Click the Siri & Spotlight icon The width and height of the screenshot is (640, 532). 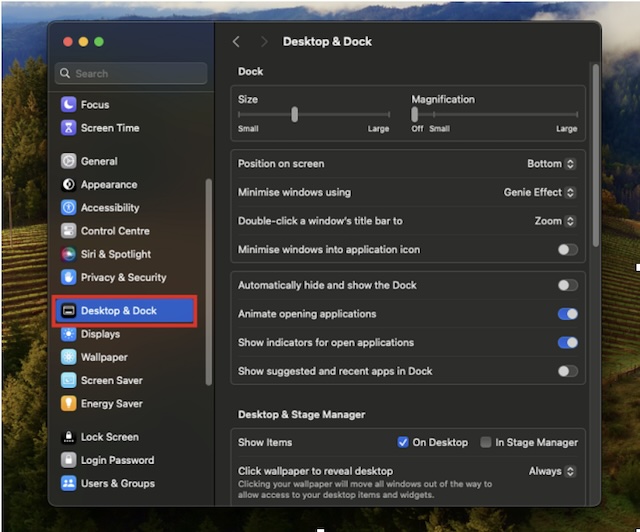click(x=68, y=254)
